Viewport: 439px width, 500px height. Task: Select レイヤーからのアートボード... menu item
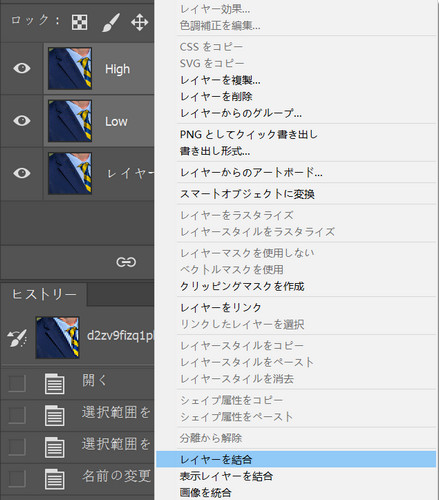251,172
